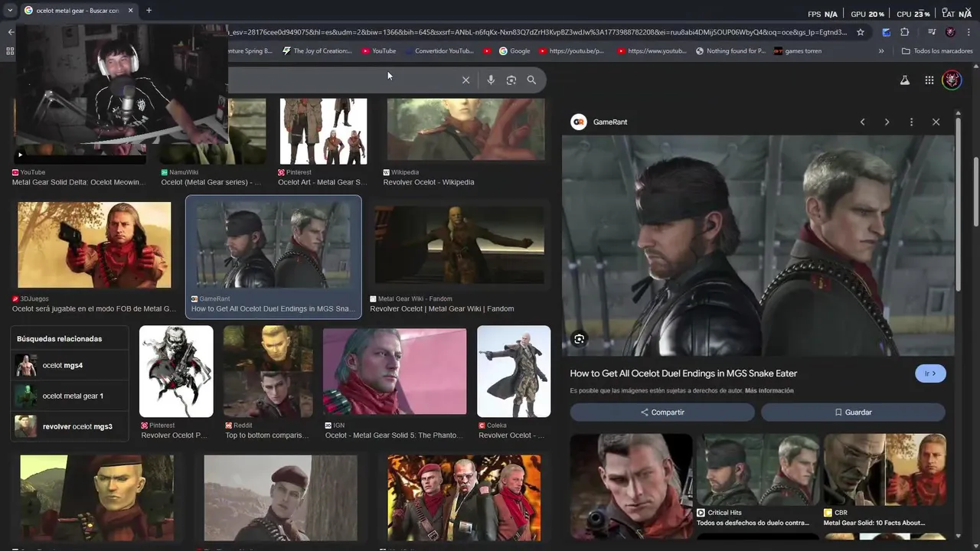Open the tab search dropdown arrow

pos(10,10)
